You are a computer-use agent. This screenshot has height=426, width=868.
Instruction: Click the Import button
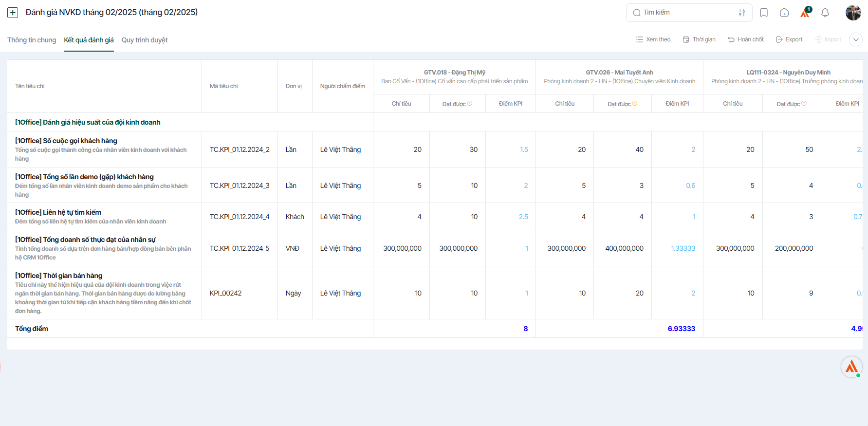(828, 39)
